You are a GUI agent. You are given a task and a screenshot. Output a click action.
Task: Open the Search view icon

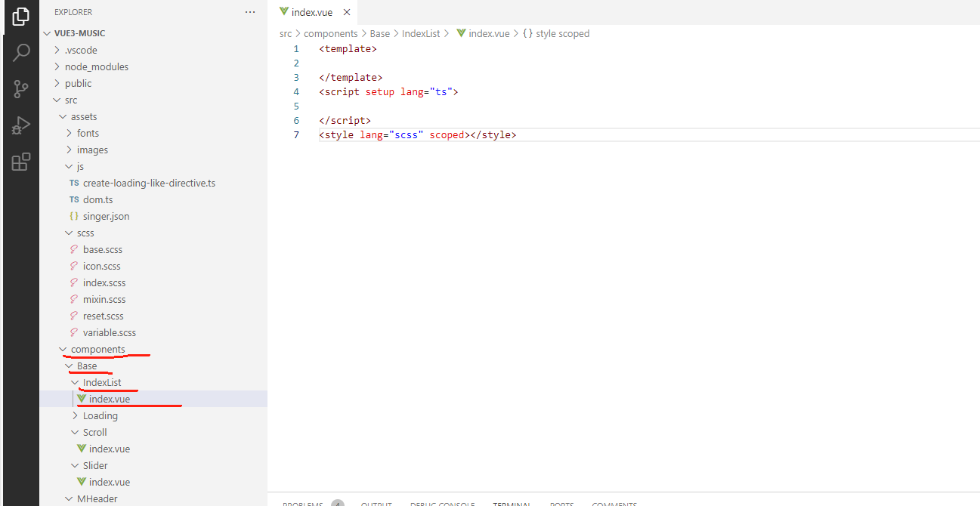[x=21, y=53]
